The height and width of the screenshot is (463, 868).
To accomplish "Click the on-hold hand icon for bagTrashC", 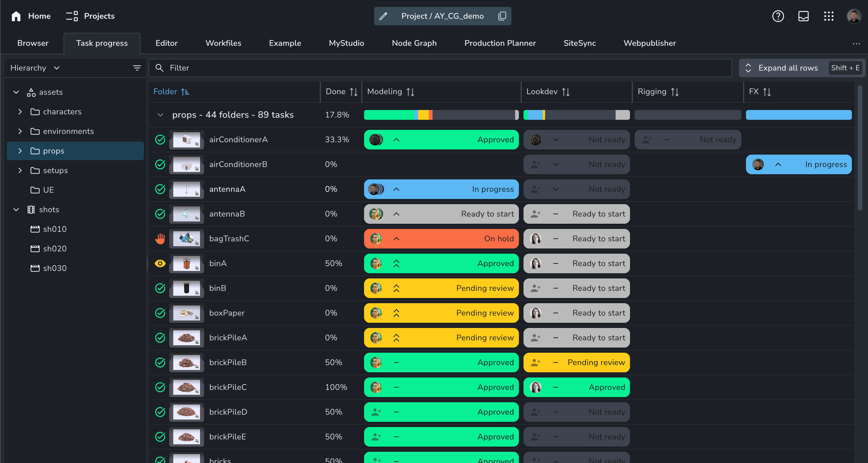I will pyautogui.click(x=160, y=238).
